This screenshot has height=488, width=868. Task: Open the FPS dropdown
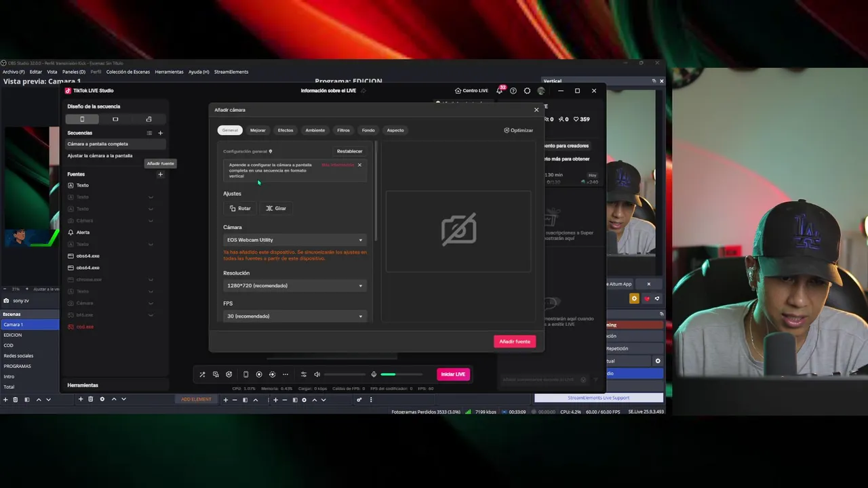click(295, 316)
